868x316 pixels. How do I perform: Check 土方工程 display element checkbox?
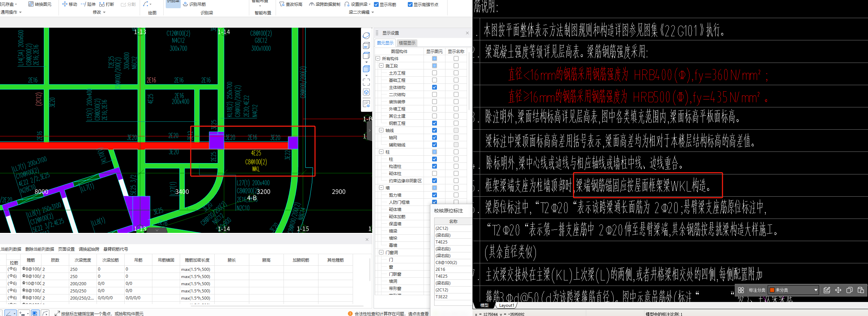coord(435,73)
